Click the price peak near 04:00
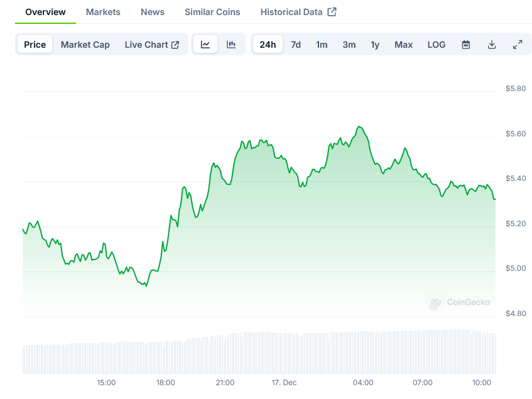Viewport: 532px width, 399px height. pos(360,127)
